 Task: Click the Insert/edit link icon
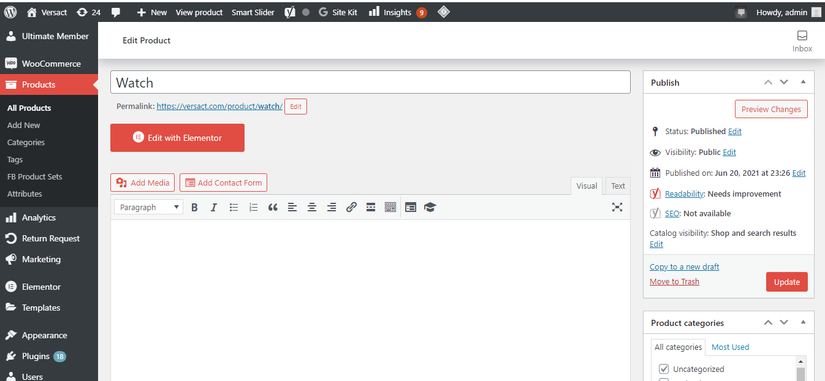click(351, 207)
